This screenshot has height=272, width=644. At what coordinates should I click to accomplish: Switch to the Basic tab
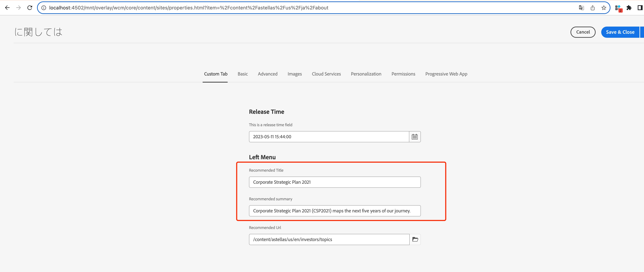pyautogui.click(x=243, y=74)
